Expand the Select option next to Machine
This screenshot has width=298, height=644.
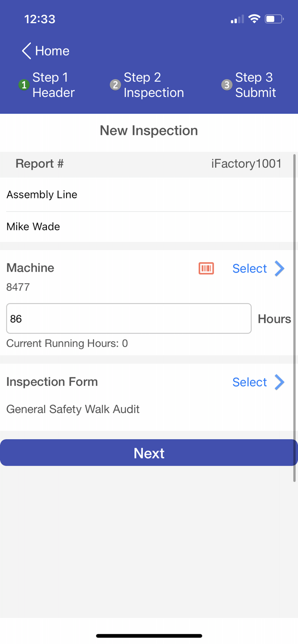click(x=249, y=268)
